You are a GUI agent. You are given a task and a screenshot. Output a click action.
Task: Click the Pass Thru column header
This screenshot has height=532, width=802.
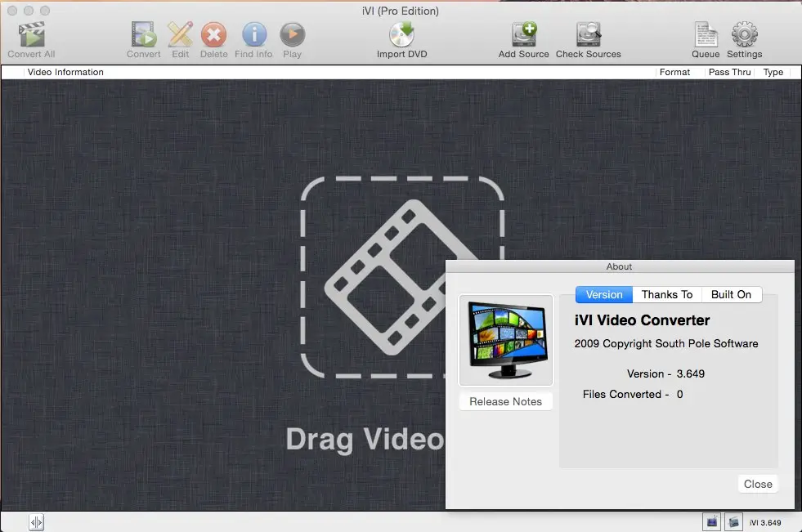point(730,72)
